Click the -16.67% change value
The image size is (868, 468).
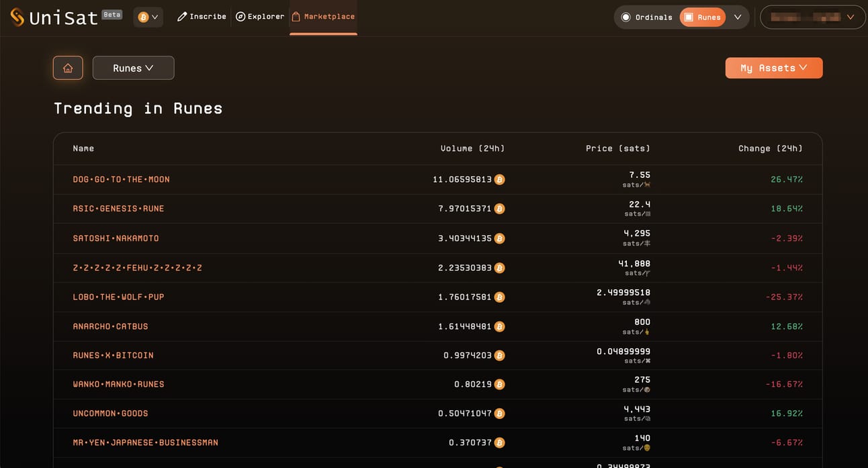pos(784,384)
